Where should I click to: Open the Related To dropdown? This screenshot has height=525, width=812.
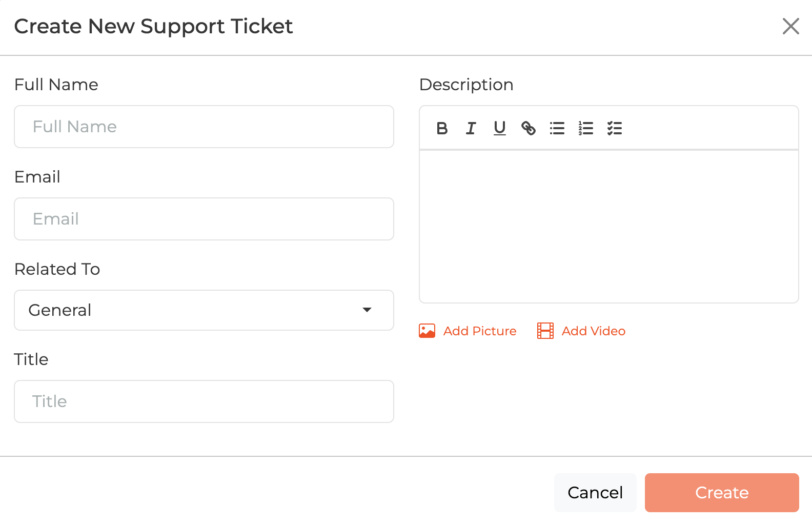click(x=204, y=310)
